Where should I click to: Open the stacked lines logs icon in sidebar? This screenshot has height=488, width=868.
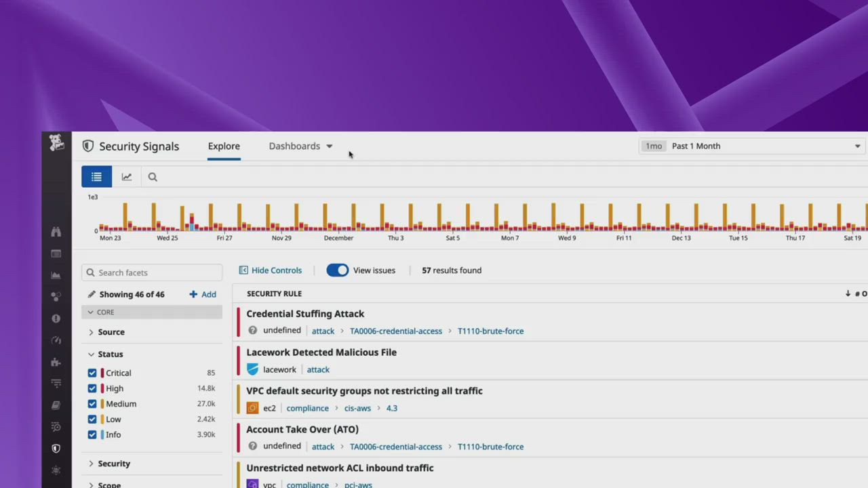[56, 384]
